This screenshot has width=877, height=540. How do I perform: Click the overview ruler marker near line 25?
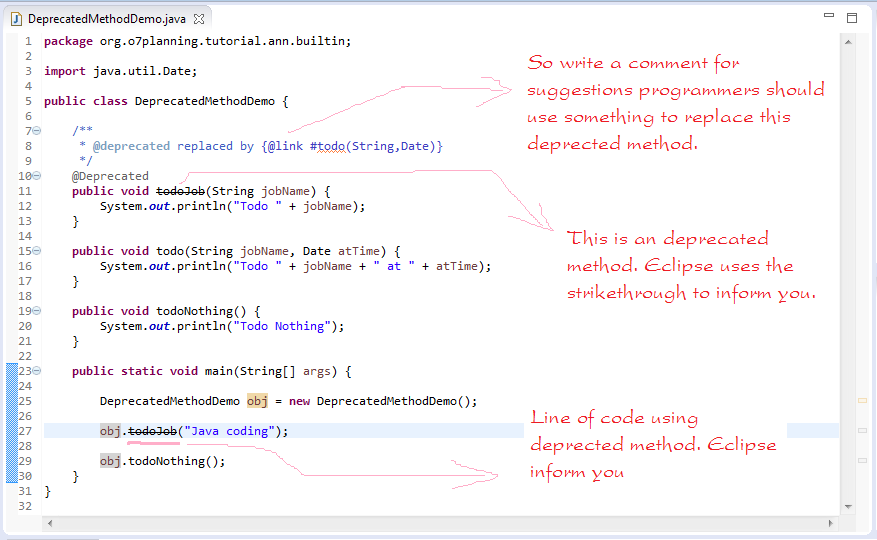click(862, 401)
